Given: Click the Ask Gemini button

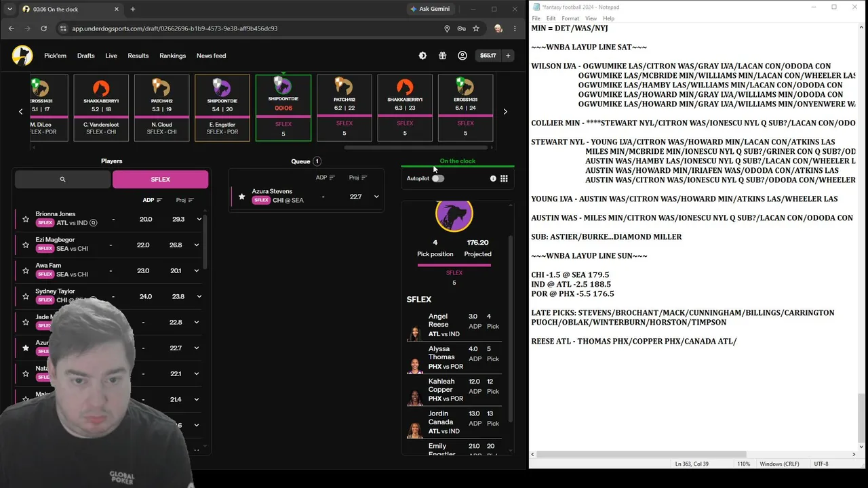Looking at the screenshot, I should (430, 9).
